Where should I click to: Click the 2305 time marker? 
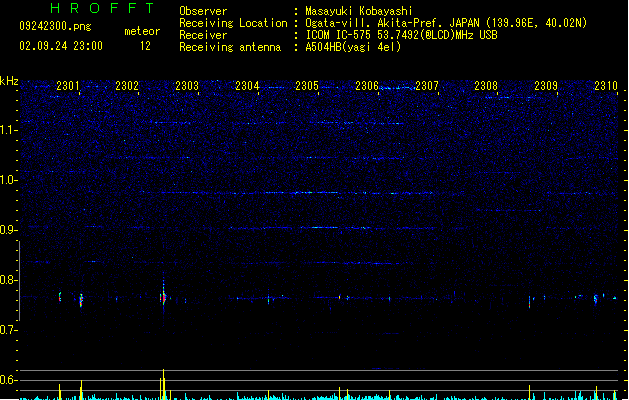tap(307, 86)
